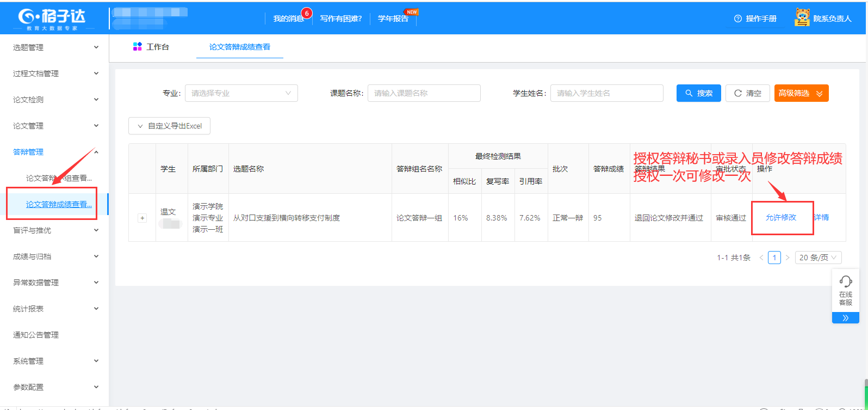This screenshot has width=868, height=410.
Task: Click the 课题名称 input field
Action: pyautogui.click(x=424, y=93)
